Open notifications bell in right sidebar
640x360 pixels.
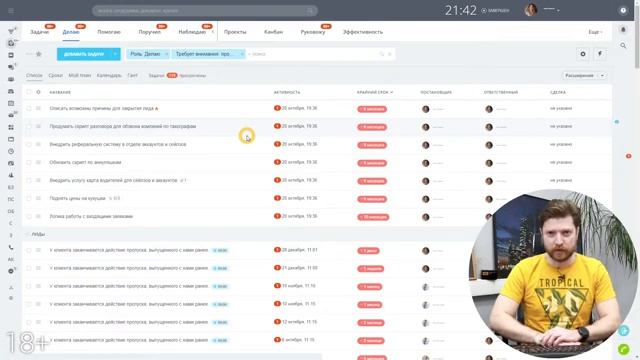(x=623, y=30)
